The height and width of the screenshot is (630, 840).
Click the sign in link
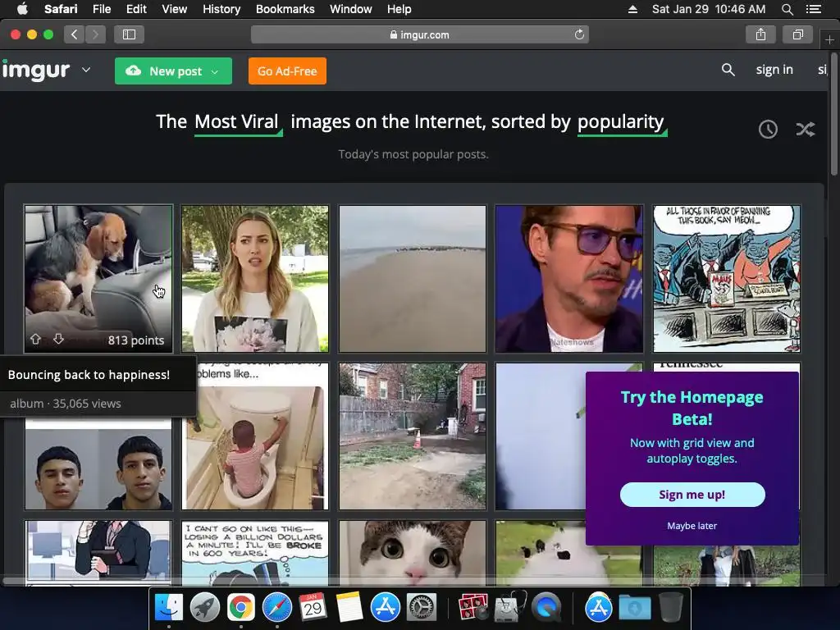(774, 70)
